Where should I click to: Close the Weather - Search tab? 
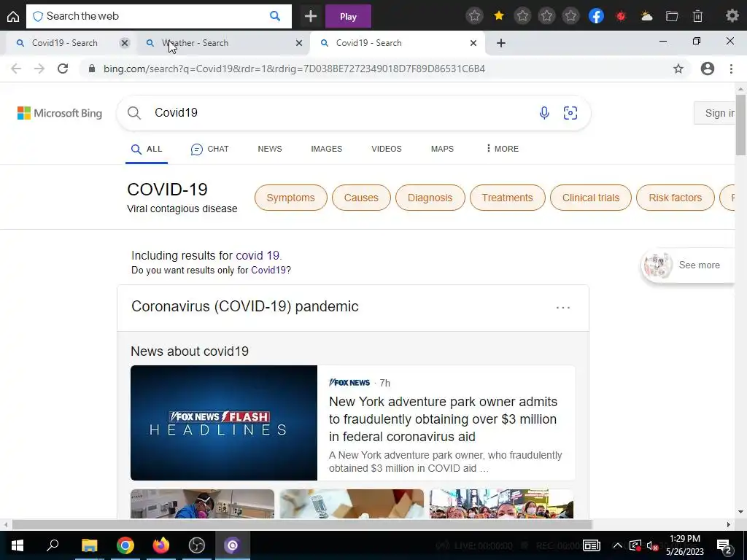pos(299,43)
